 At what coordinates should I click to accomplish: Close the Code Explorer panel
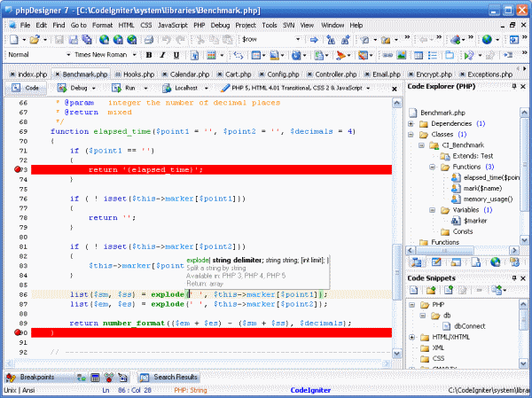click(523, 87)
